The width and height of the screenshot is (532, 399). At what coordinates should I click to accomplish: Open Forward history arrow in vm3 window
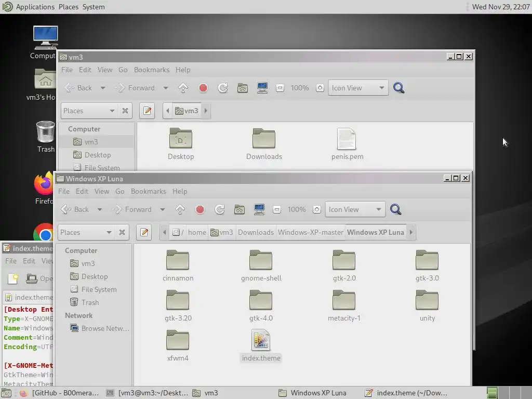pos(166,88)
